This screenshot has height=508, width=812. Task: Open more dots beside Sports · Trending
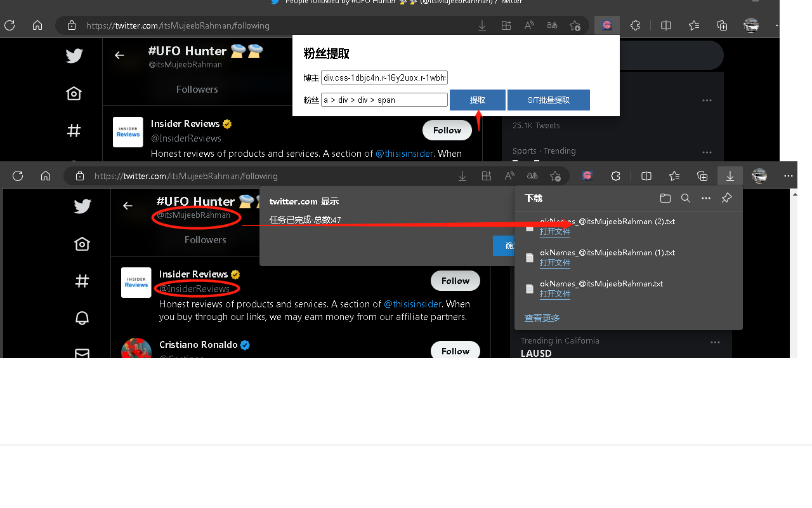707,152
